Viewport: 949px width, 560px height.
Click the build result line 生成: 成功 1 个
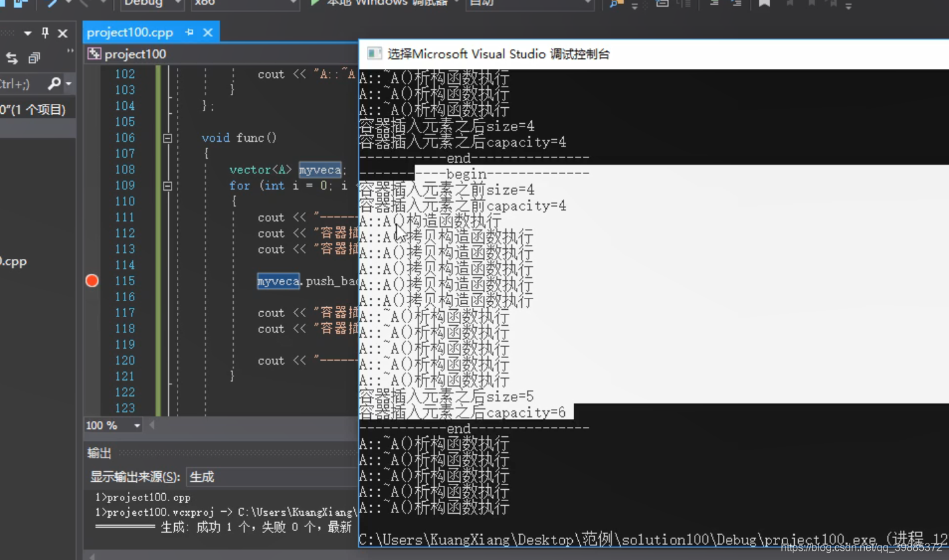click(223, 527)
